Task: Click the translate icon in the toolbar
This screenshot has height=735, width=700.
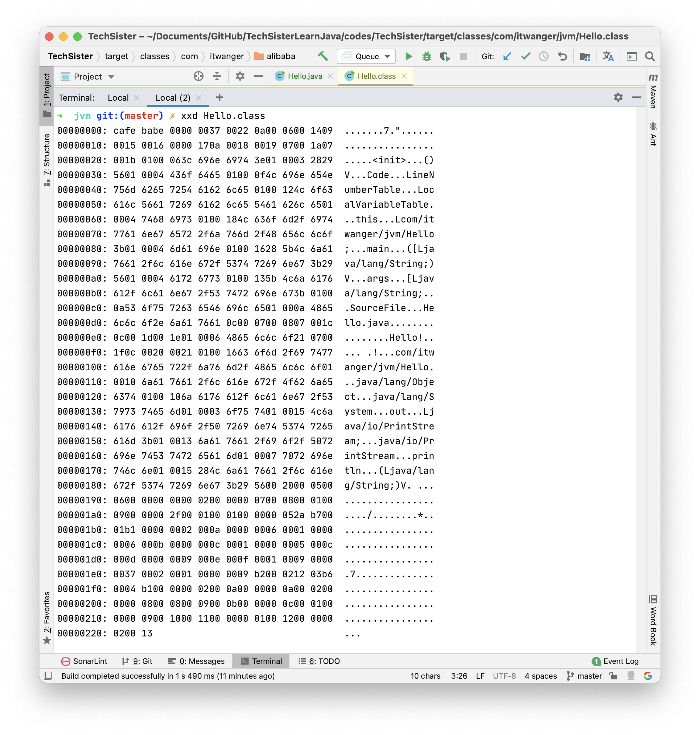Action: tap(608, 56)
